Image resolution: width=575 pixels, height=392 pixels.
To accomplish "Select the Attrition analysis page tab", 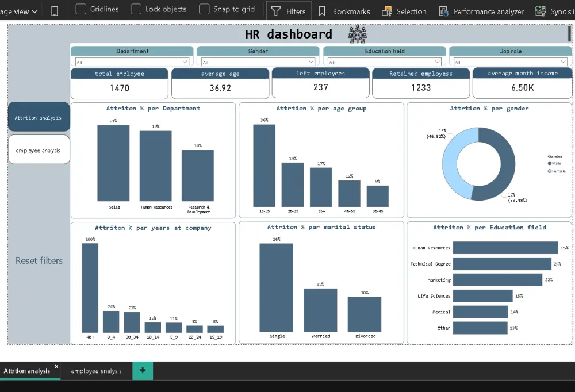I will coord(26,371).
